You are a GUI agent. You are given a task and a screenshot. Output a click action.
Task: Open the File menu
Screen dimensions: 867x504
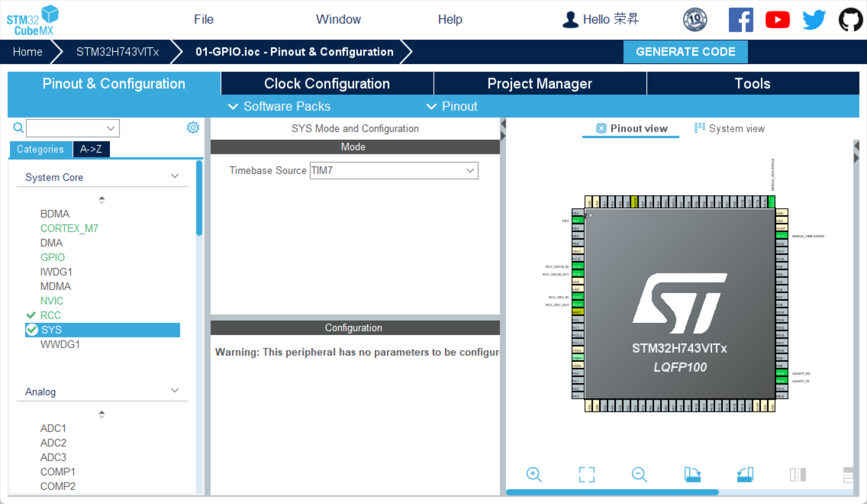pyautogui.click(x=204, y=20)
